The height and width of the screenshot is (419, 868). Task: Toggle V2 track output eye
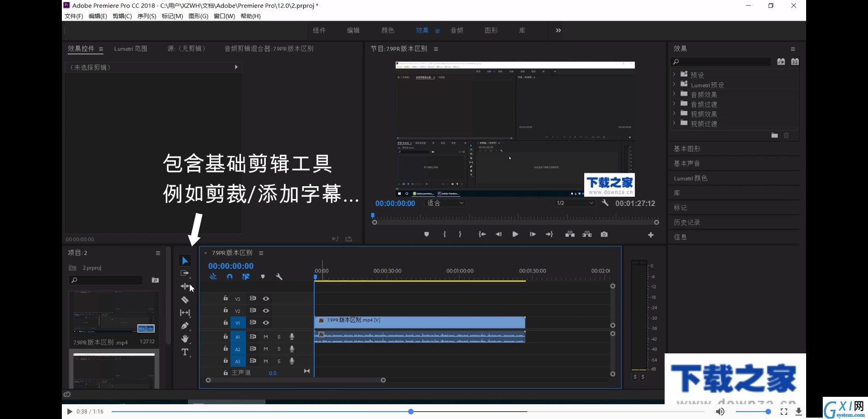click(x=266, y=310)
